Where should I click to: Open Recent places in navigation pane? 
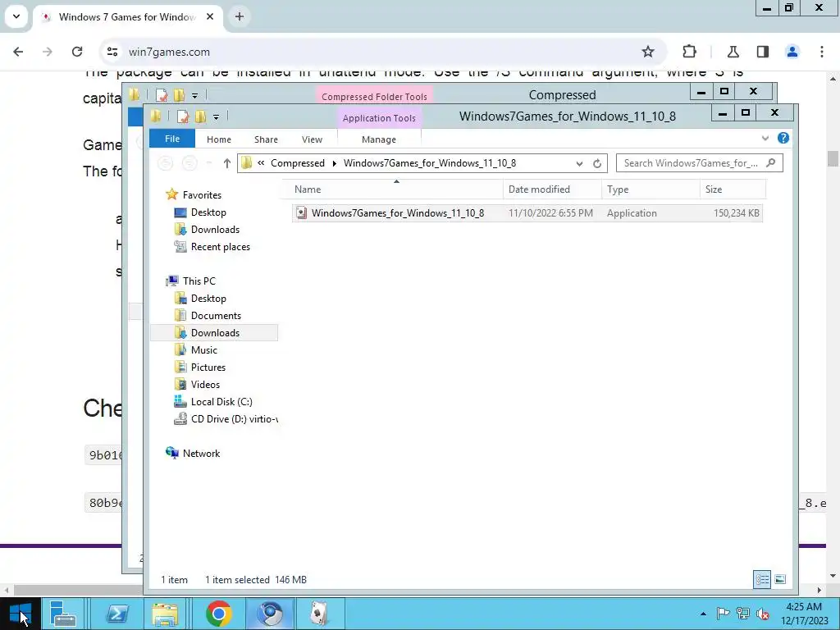point(220,246)
